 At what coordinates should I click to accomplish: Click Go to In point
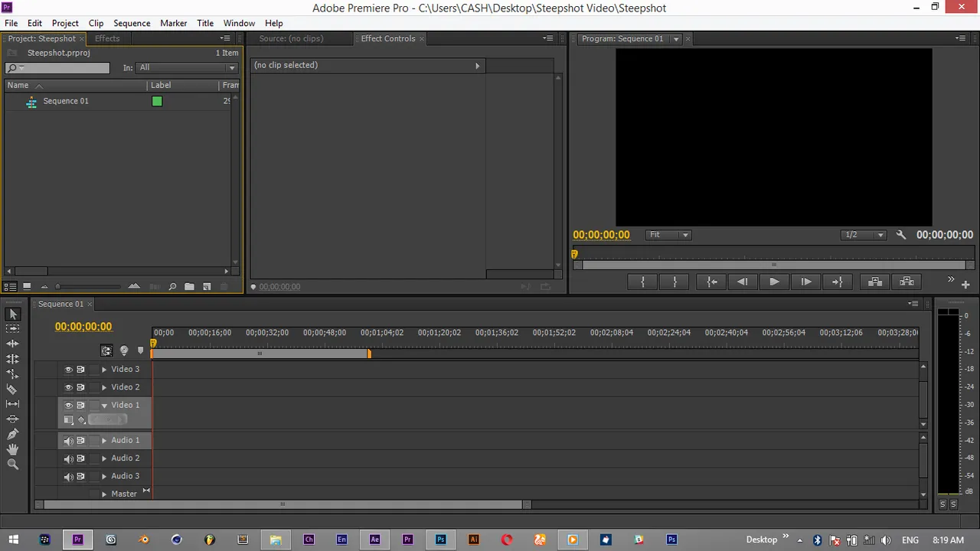pos(712,282)
